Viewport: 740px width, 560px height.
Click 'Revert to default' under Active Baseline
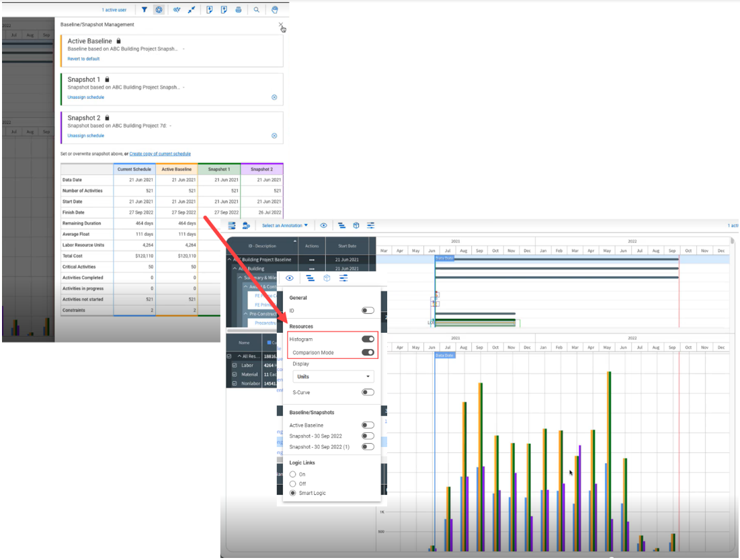[83, 59]
